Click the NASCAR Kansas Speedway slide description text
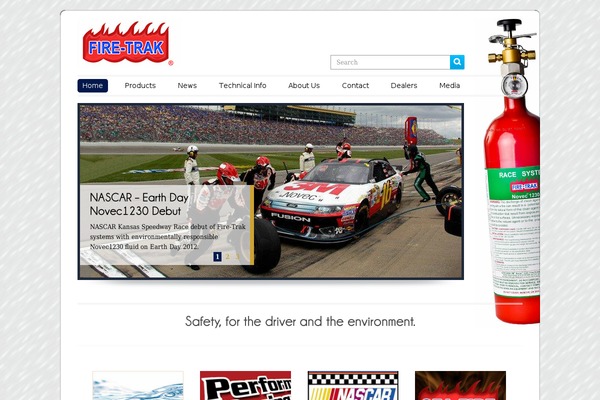 (x=168, y=237)
